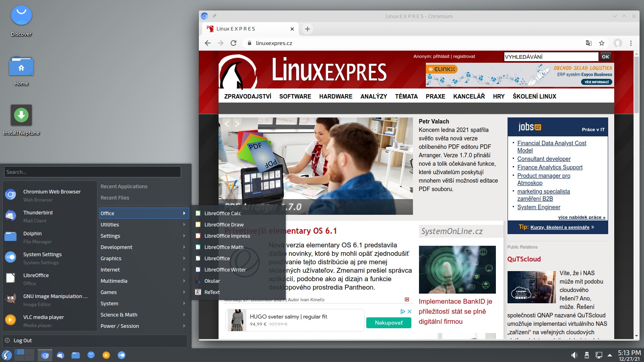Expand the Office category submenu

pyautogui.click(x=144, y=213)
